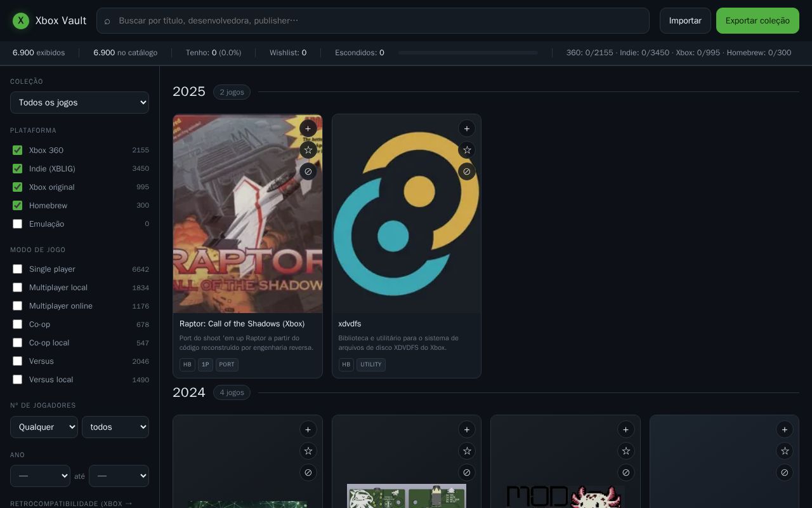Click the Exportar coleção button
This screenshot has width=812, height=508.
tap(757, 21)
